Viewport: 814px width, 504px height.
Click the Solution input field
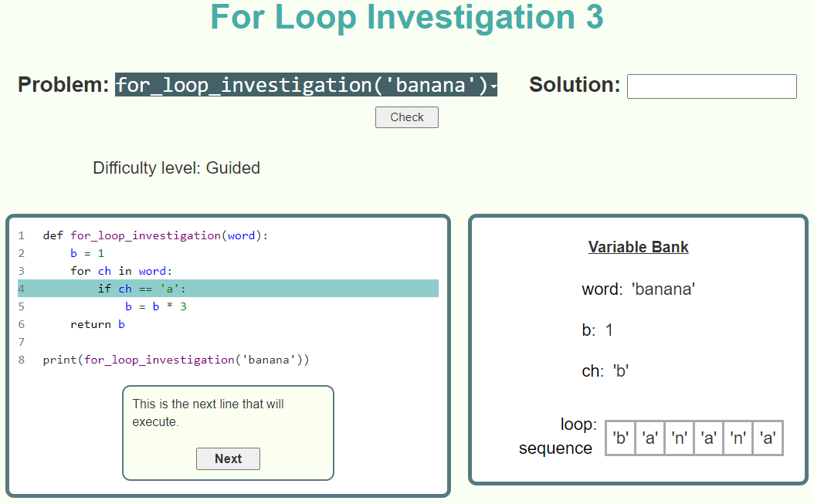(x=711, y=86)
